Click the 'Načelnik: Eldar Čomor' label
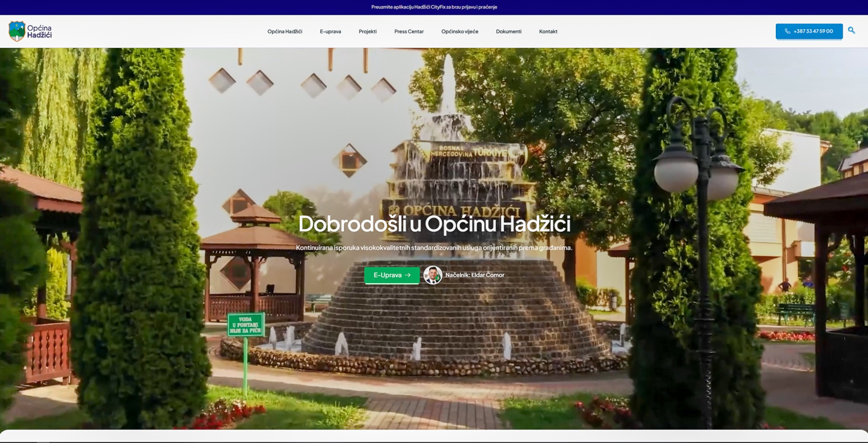The height and width of the screenshot is (443, 868). (x=474, y=275)
